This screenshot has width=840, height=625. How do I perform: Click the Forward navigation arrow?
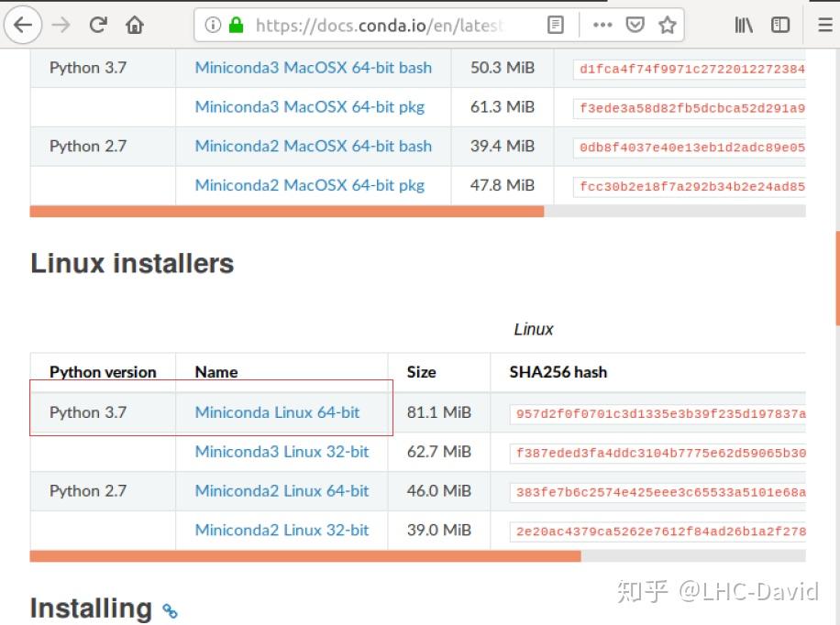[x=61, y=25]
